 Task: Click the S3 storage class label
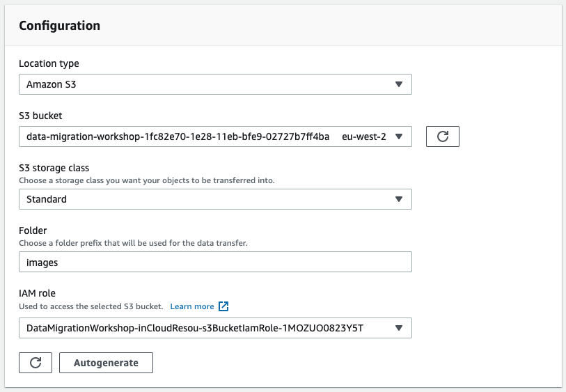54,168
